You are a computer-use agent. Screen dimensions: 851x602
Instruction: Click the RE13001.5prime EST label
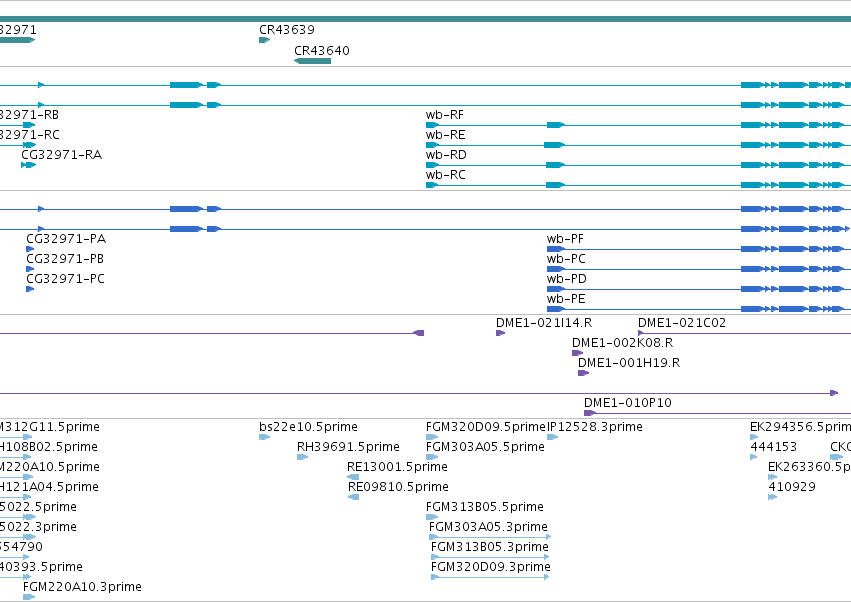[397, 467]
